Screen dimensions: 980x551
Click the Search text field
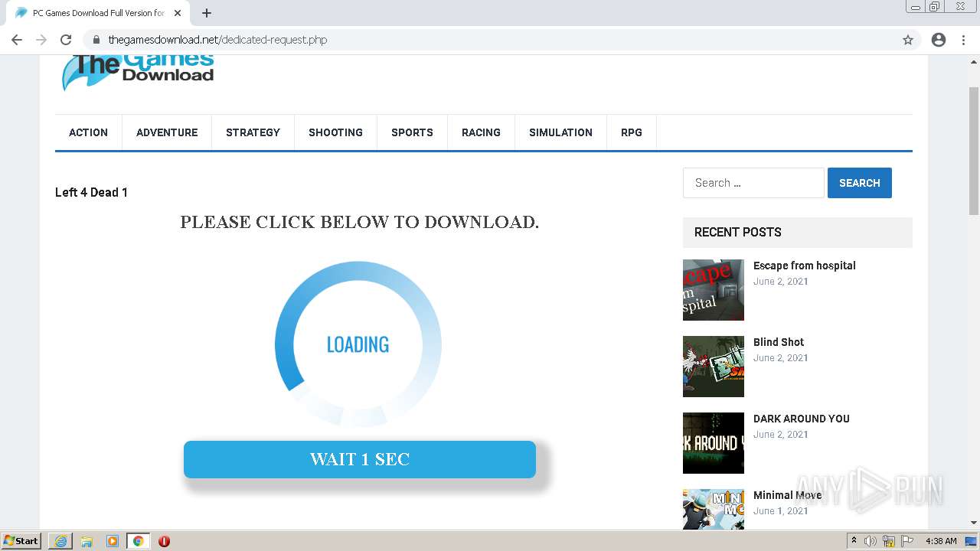(753, 183)
